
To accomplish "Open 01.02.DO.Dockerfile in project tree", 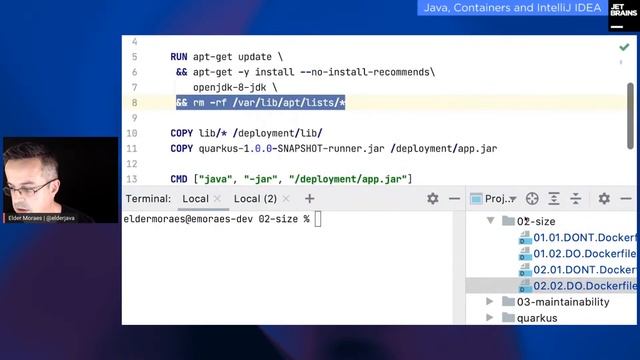I will pyautogui.click(x=578, y=253).
